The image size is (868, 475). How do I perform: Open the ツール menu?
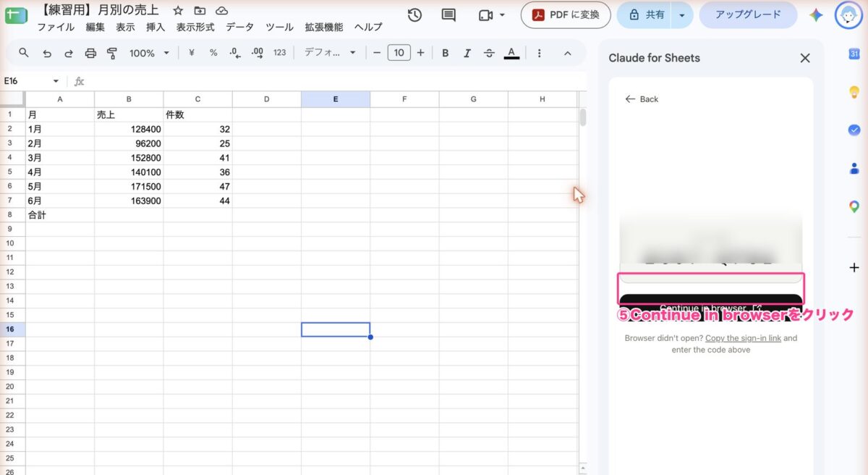tap(279, 28)
